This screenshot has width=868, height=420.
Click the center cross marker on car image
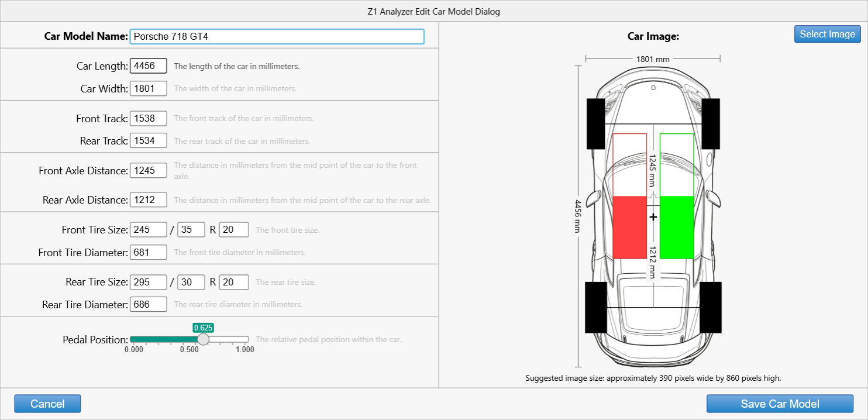click(653, 216)
